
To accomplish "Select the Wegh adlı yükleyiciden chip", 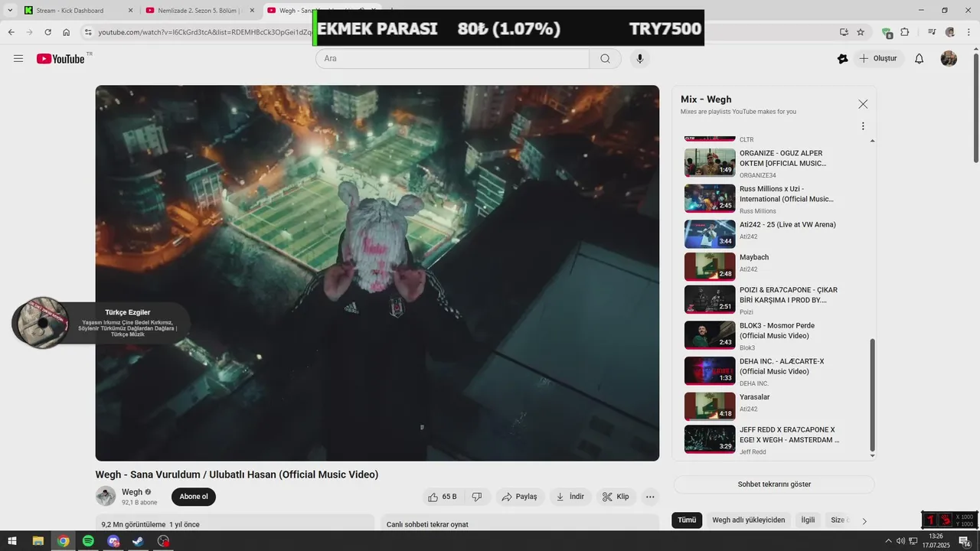I will tap(748, 520).
